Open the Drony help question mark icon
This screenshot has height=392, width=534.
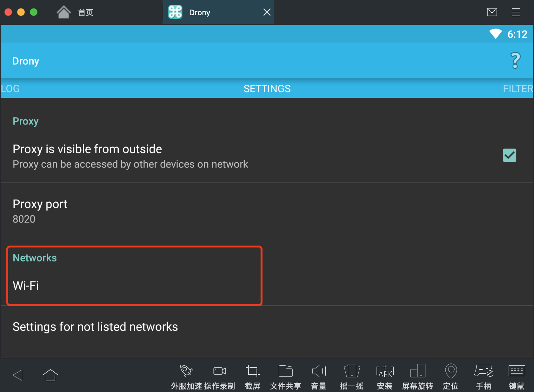[x=516, y=60]
